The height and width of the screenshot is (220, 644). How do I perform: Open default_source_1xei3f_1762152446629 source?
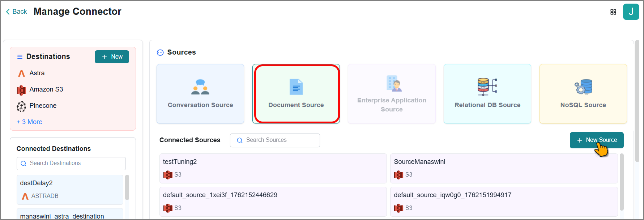[x=273, y=202]
